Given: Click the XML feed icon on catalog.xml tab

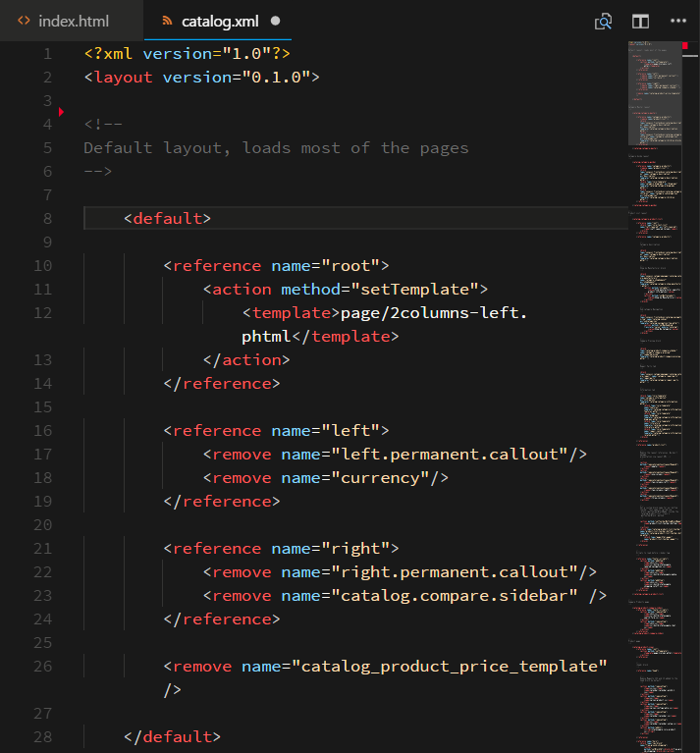Looking at the screenshot, I should tap(167, 21).
